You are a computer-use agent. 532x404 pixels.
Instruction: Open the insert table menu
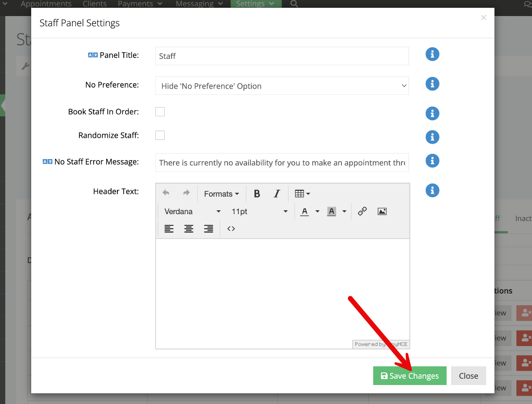(303, 194)
